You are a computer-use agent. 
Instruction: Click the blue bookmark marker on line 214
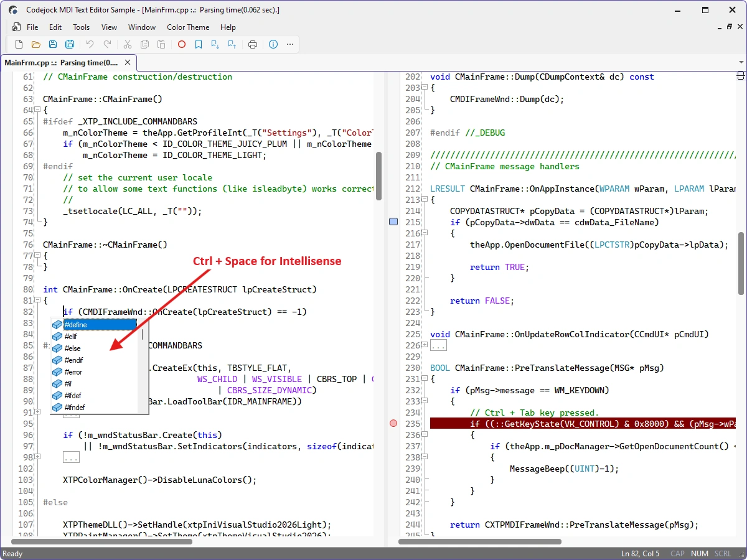point(393,222)
